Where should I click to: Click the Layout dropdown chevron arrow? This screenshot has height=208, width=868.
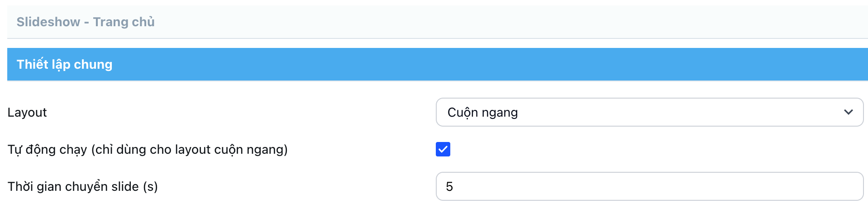(848, 112)
